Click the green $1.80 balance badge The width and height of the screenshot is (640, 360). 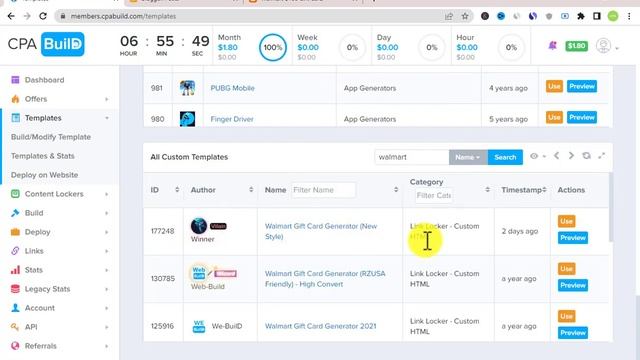point(576,46)
